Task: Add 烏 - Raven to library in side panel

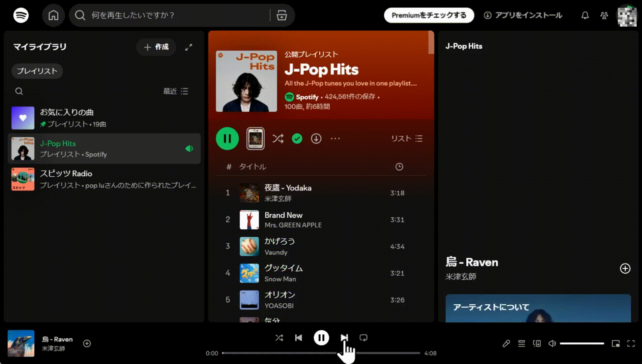Action: 625,268
